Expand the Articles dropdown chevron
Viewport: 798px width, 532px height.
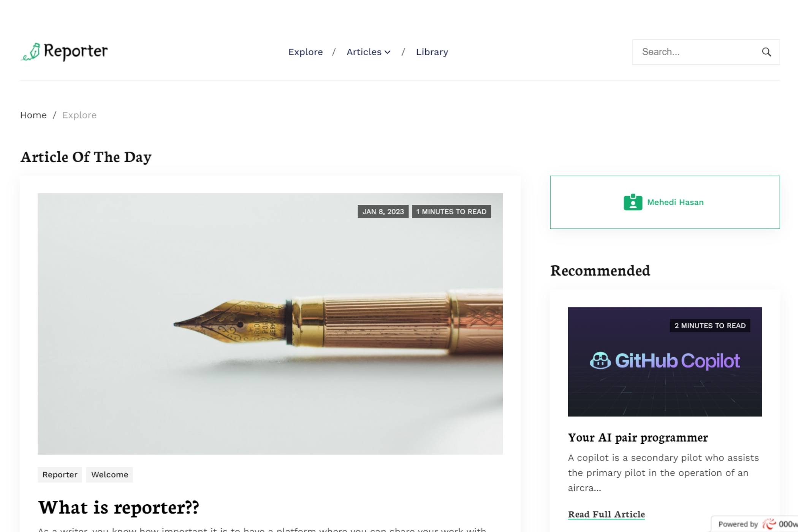(388, 52)
